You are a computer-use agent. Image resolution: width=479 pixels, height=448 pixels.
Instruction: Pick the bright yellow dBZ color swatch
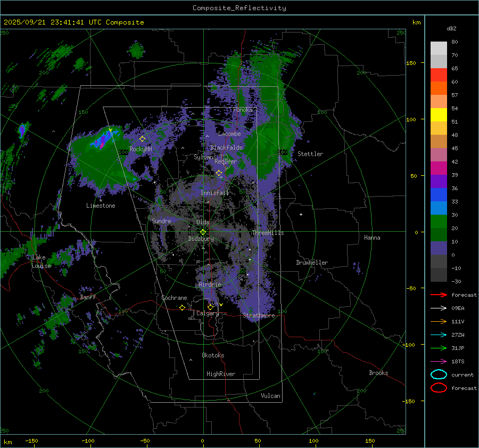point(439,115)
